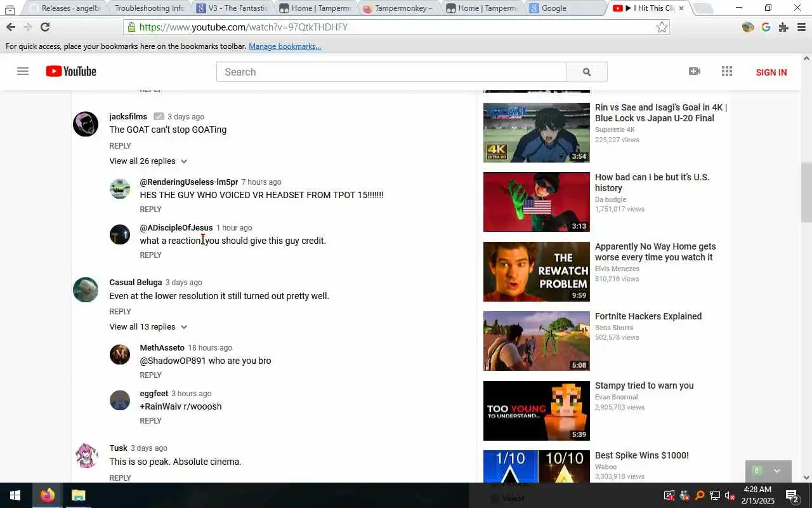This screenshot has height=508, width=812.
Task: Go to YouTube home via logo
Action: click(x=71, y=71)
